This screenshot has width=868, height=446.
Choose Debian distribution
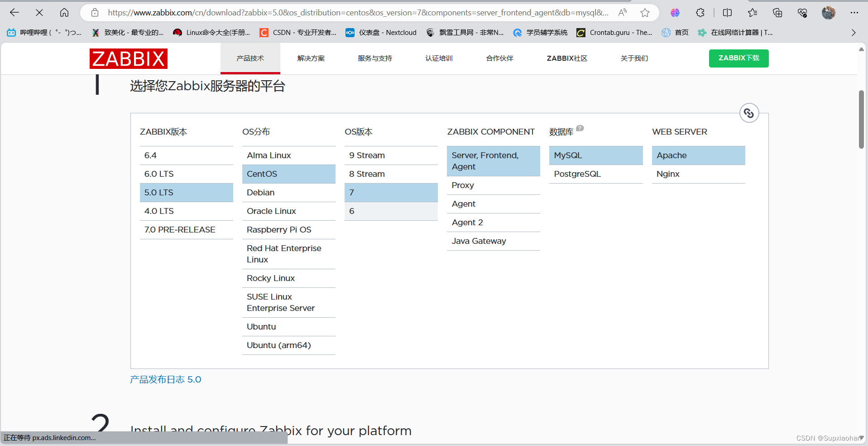pyautogui.click(x=288, y=193)
